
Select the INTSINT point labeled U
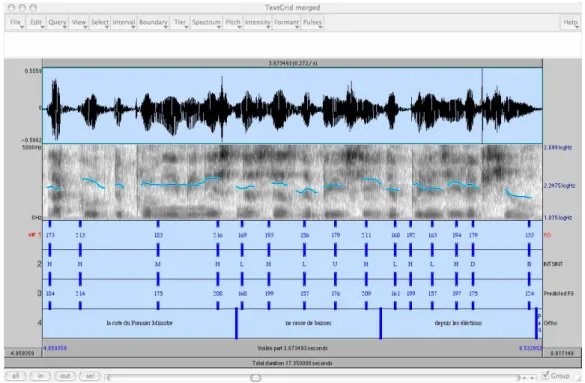coord(335,264)
